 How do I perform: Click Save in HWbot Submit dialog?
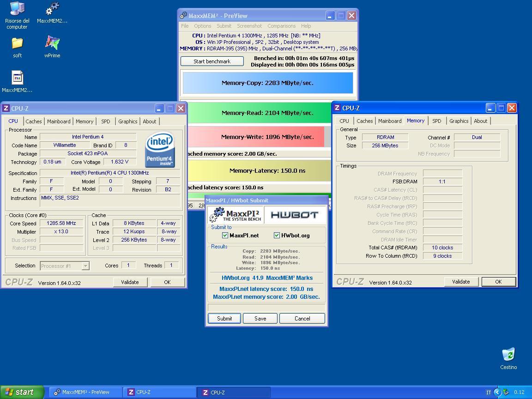click(260, 319)
